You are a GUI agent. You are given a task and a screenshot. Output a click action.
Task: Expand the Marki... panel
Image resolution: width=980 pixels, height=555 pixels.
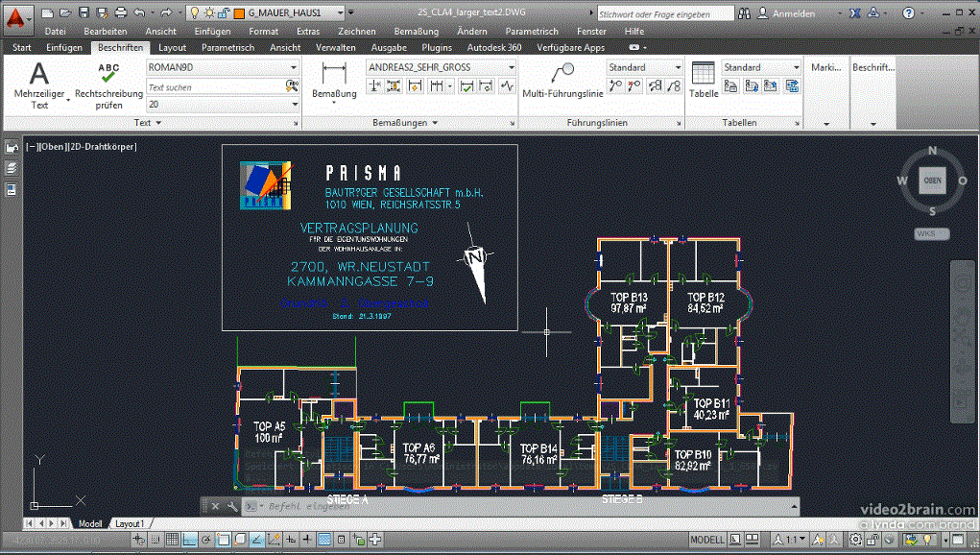pos(826,124)
